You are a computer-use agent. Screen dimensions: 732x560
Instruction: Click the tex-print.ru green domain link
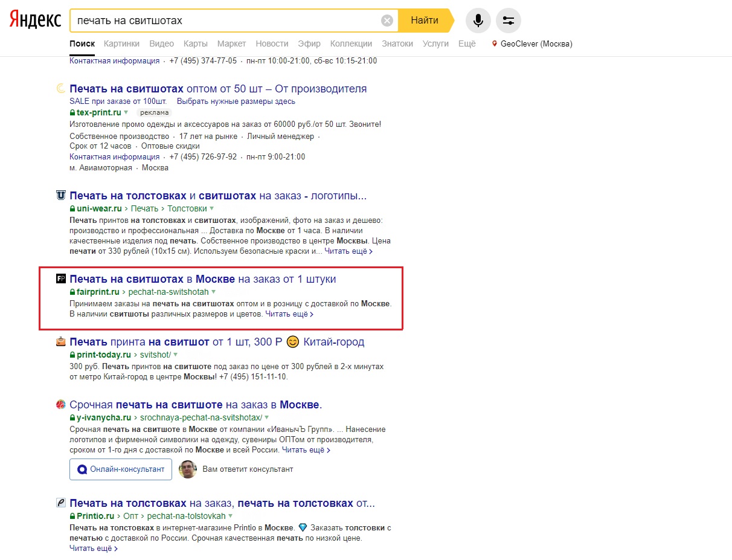(x=99, y=112)
